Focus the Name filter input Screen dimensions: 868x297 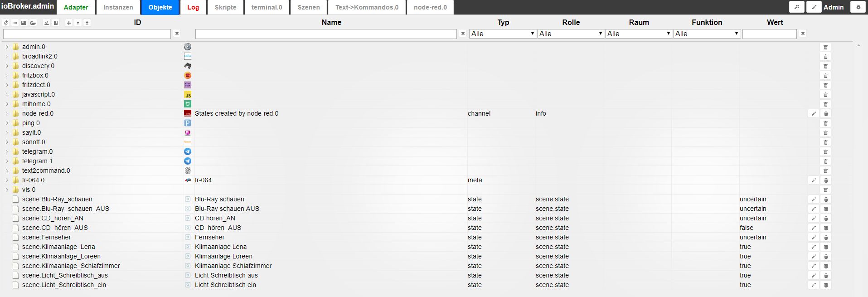(326, 34)
